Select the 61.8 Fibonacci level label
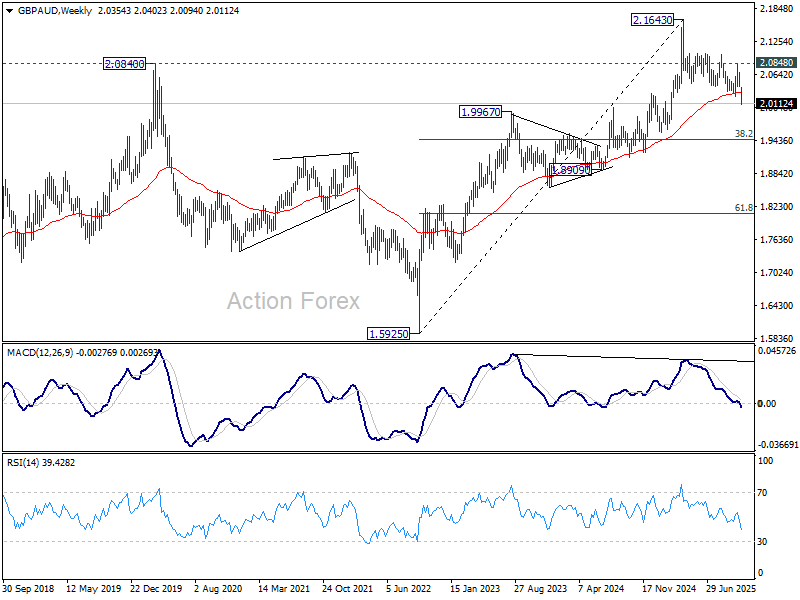This screenshot has height=600, width=800. point(743,208)
